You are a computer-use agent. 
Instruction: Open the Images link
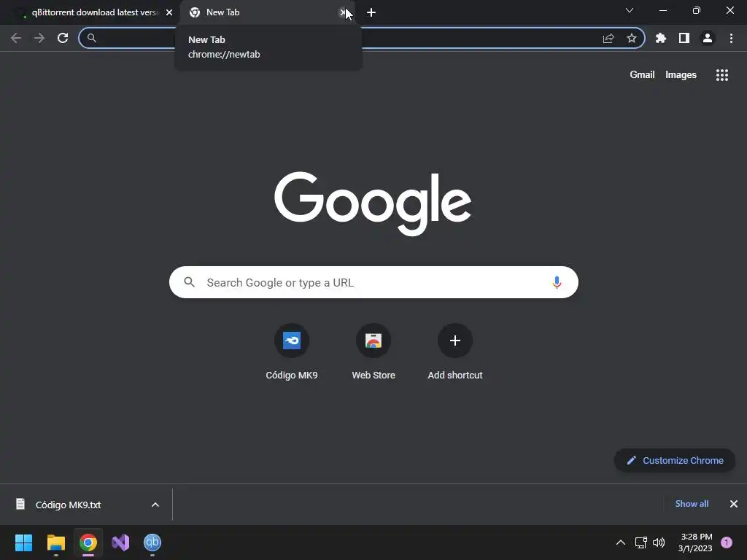pos(681,75)
